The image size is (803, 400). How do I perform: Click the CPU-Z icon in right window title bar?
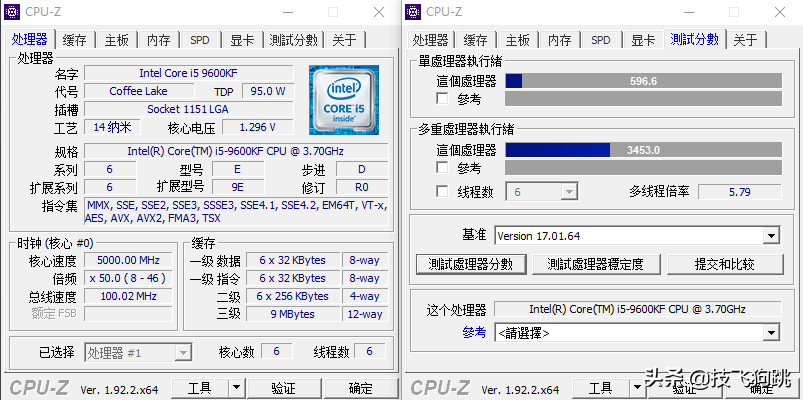pos(414,12)
